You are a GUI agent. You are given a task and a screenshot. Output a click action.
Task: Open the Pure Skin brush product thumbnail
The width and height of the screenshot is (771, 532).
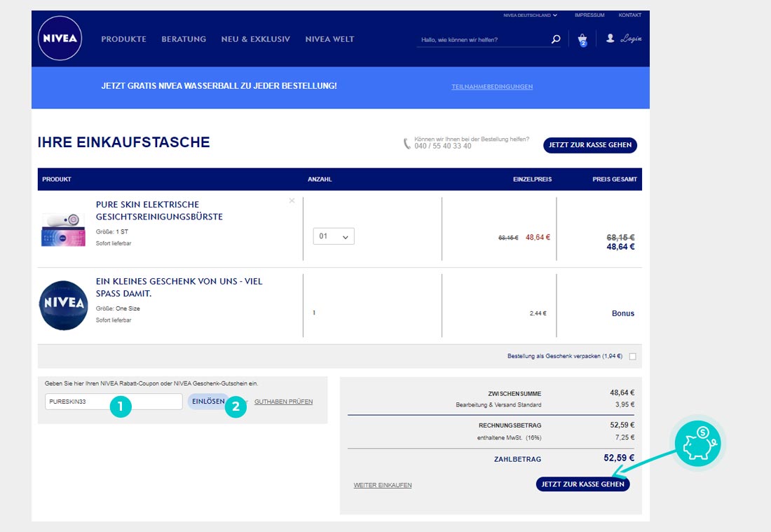(x=63, y=230)
